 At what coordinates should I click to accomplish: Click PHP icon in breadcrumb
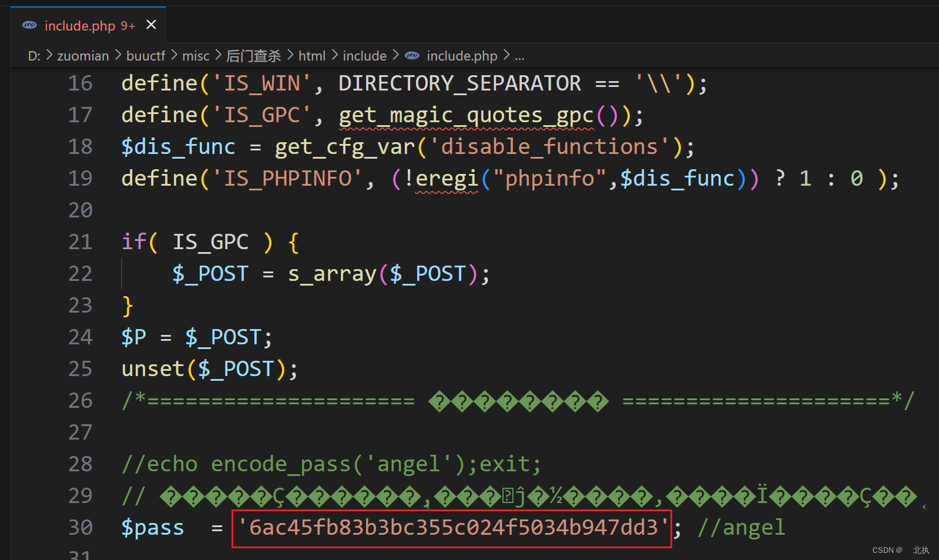point(413,55)
